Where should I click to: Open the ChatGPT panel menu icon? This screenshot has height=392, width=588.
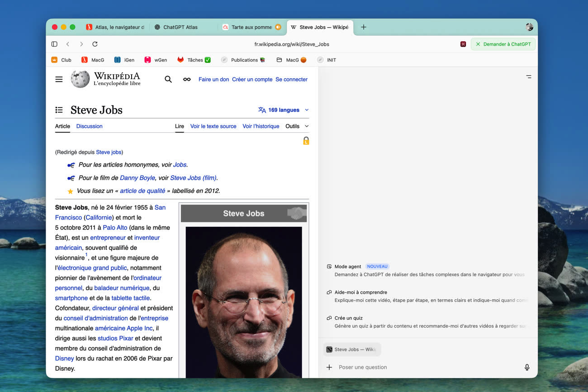click(529, 76)
